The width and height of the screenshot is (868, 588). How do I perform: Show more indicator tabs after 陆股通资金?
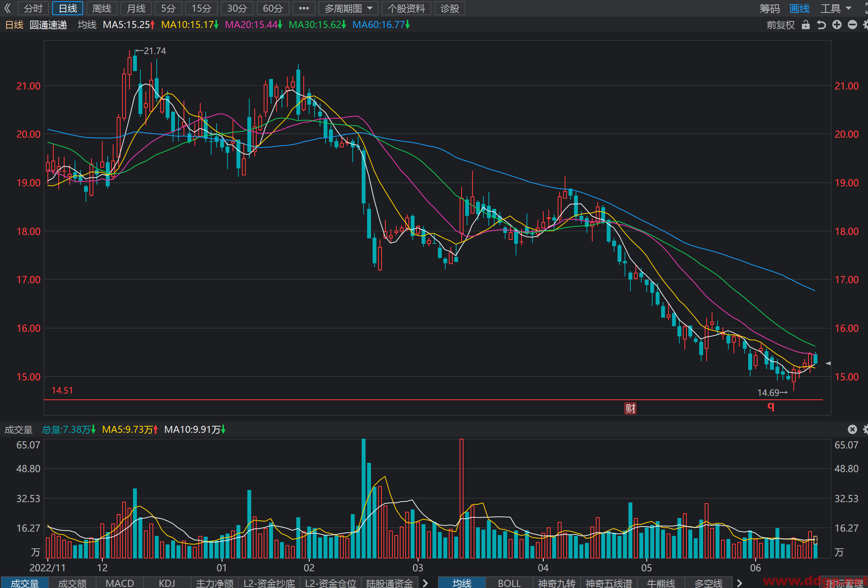[x=425, y=583]
